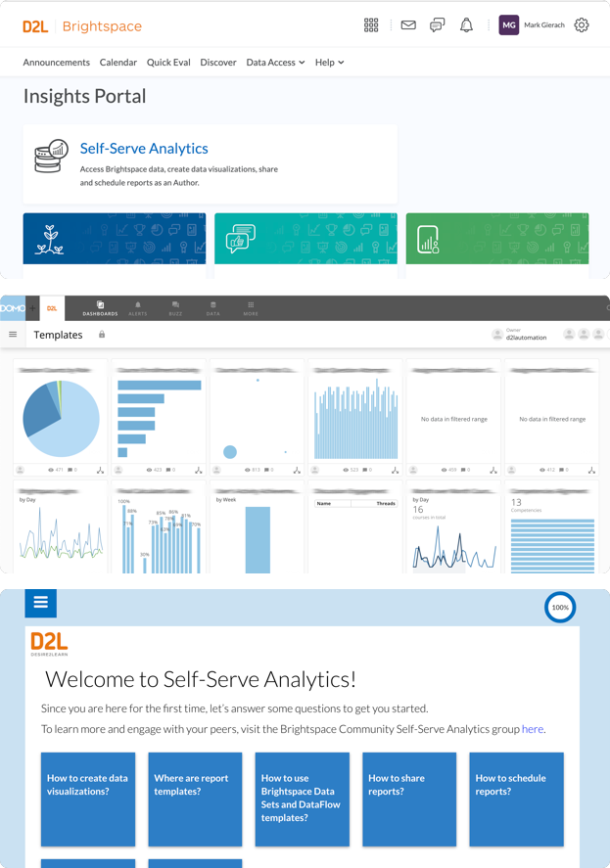Screen dimensions: 610x868
Task: Open the Brightspace notification bell
Action: pos(468,25)
